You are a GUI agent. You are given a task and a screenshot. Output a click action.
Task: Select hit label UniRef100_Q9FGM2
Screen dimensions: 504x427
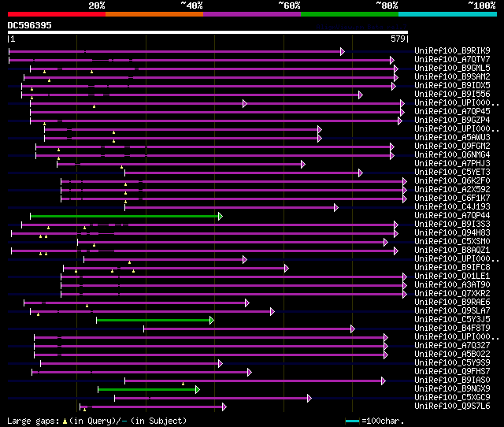452,147
